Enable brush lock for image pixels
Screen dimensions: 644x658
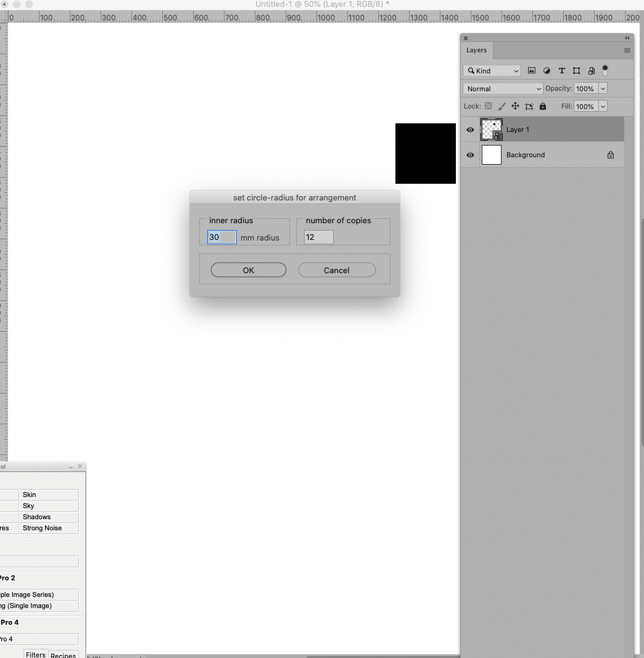click(x=502, y=106)
